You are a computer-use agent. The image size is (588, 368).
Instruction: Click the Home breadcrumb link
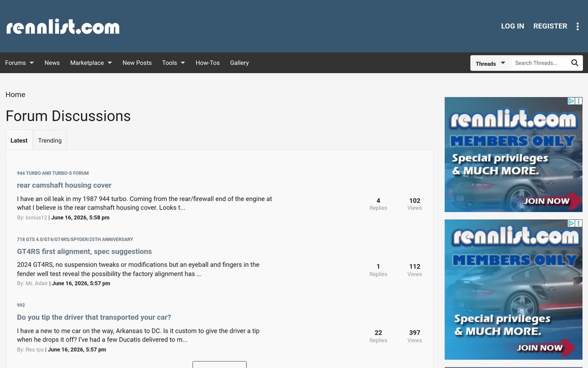15,95
